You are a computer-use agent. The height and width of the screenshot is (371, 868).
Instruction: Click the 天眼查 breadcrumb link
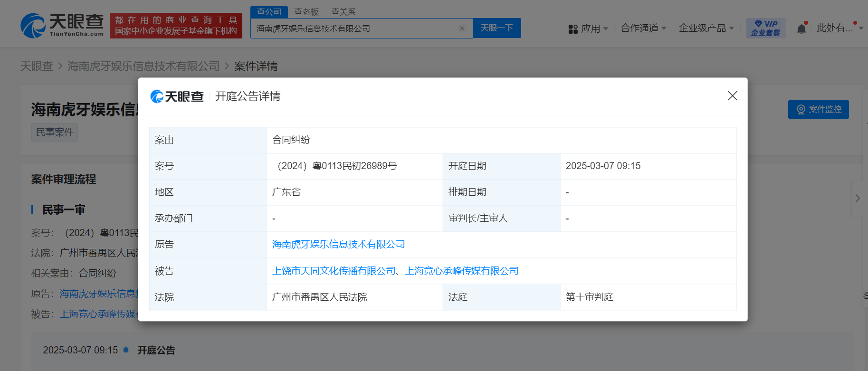37,66
